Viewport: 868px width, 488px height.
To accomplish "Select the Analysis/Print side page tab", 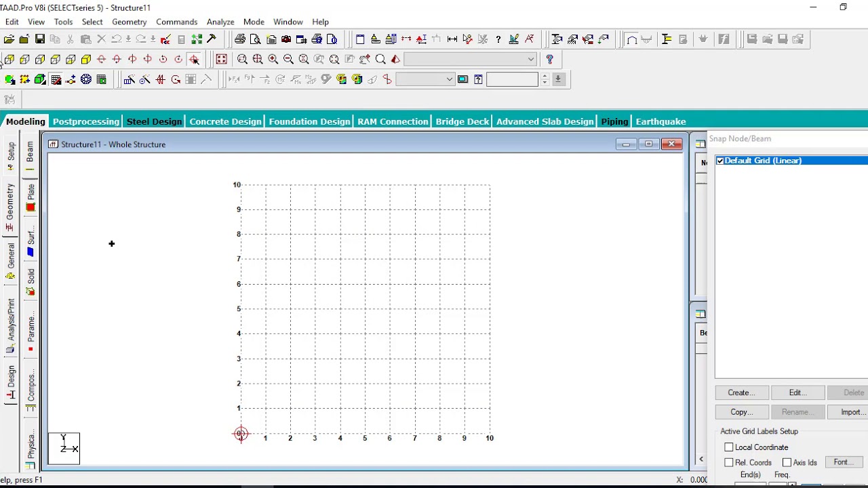I will click(10, 325).
